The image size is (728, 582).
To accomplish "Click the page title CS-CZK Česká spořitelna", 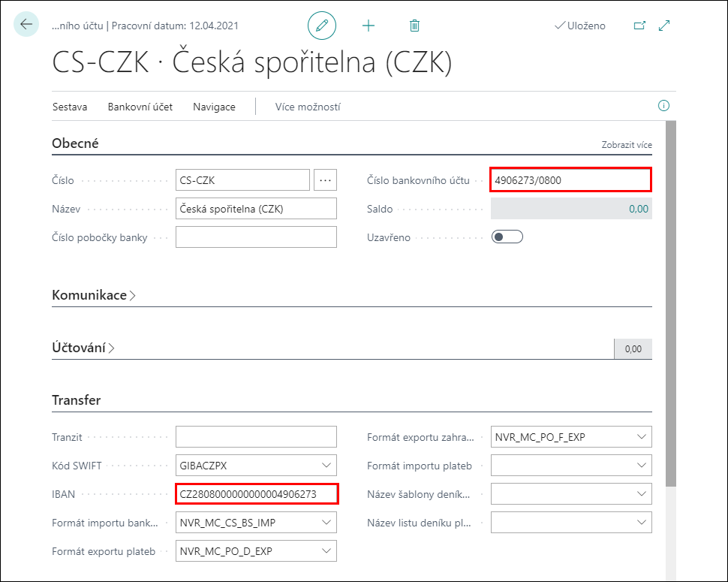I will [x=252, y=62].
